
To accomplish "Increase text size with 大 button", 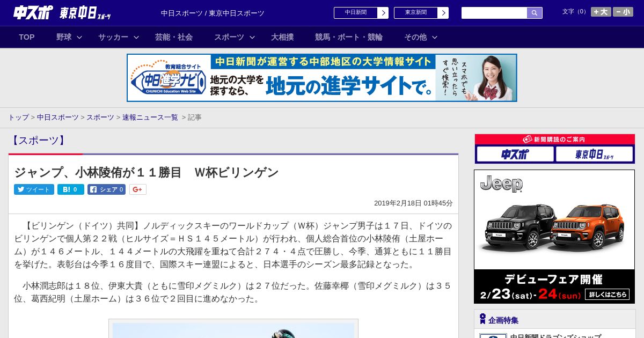I will pyautogui.click(x=601, y=12).
